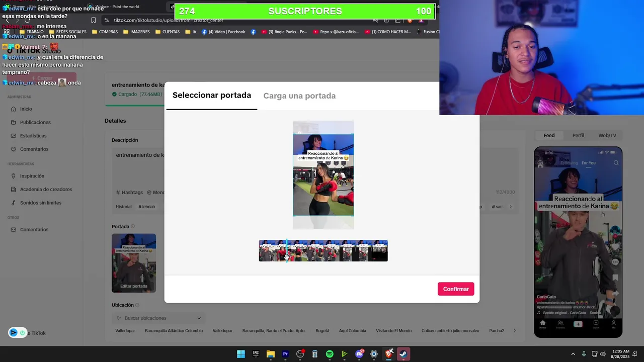Choose the Coliseo cubierto julio monsalvo location
Viewport: 644px width, 362px height.
[x=450, y=331]
